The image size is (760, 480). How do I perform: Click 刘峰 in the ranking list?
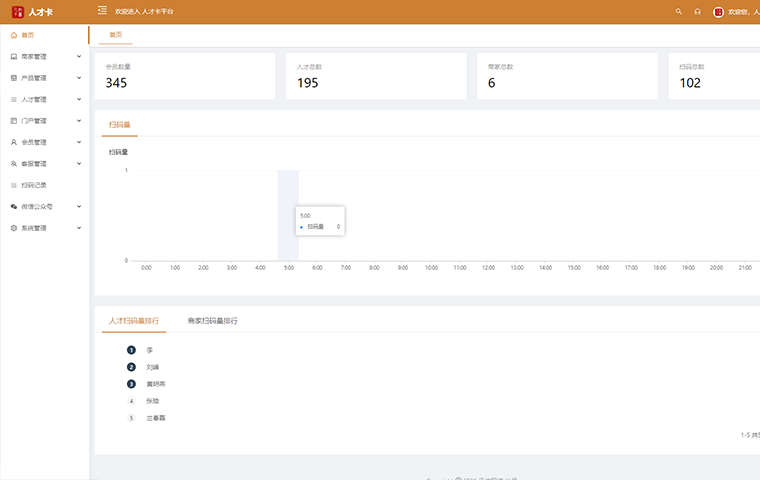(152, 367)
